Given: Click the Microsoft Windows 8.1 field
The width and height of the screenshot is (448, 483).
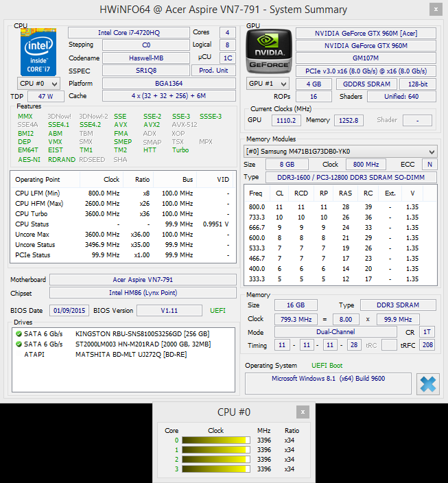Looking at the screenshot, I should coord(328,384).
